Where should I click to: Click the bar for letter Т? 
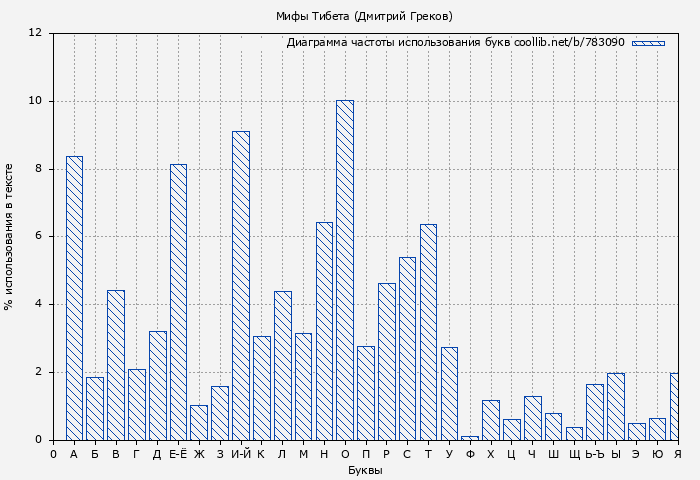pos(428,332)
